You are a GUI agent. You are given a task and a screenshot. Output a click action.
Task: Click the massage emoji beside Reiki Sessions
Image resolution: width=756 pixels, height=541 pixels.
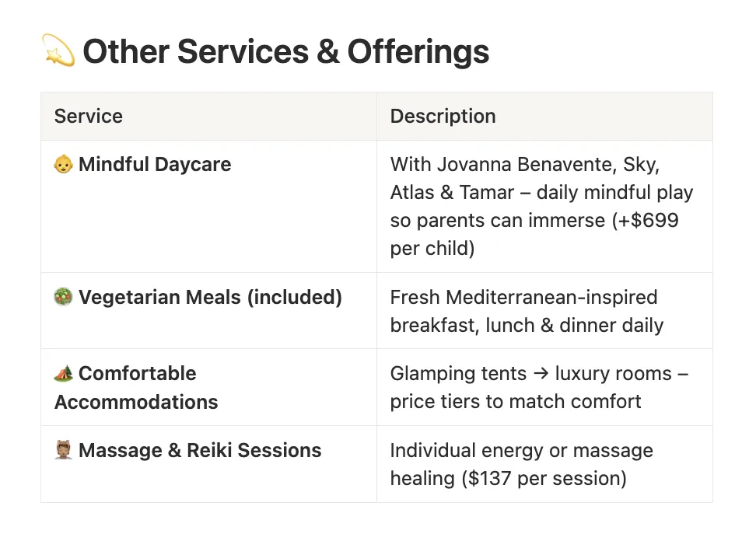(63, 451)
